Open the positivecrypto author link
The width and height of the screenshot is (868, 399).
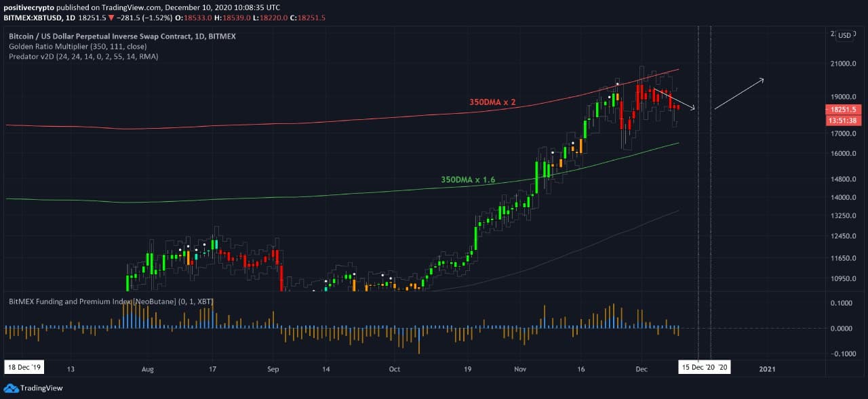[28, 6]
